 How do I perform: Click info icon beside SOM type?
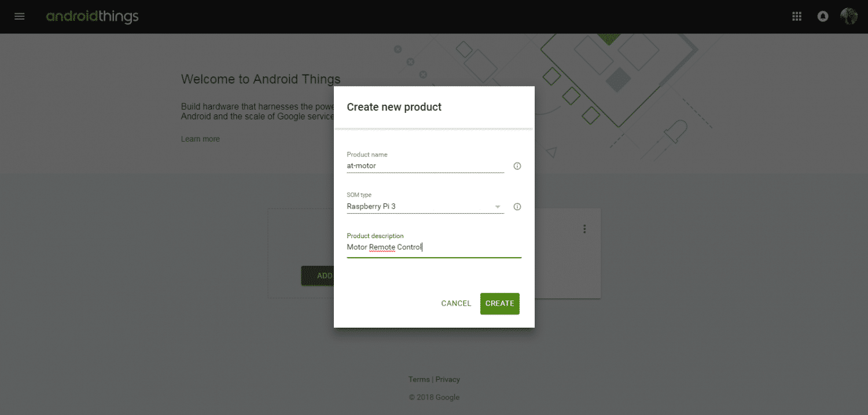[x=517, y=207]
